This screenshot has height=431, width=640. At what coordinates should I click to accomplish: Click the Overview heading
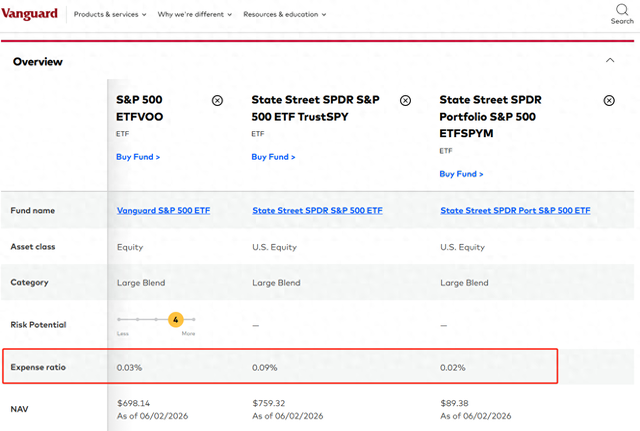38,62
